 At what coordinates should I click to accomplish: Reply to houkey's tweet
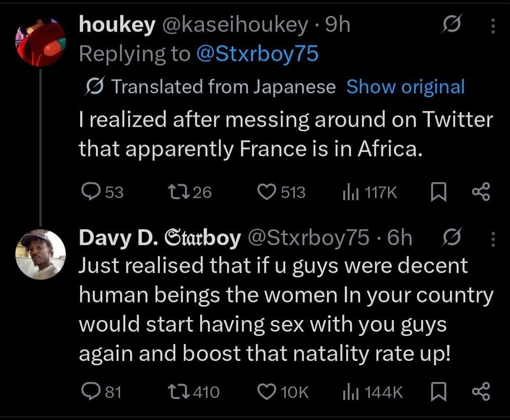89,191
